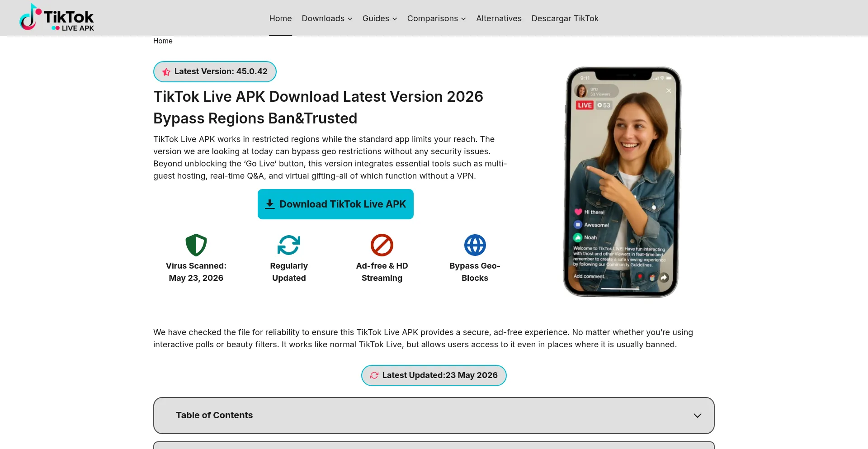Open the Descargar TikTok link

tap(565, 19)
